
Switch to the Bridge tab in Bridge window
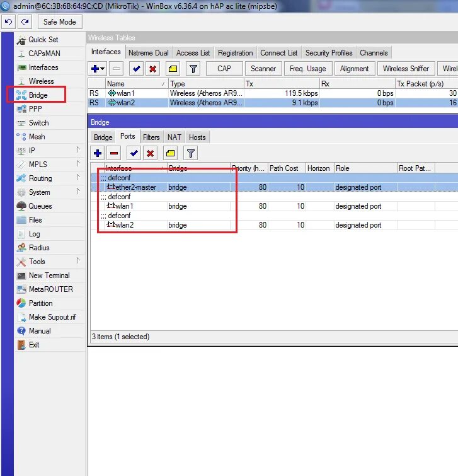(103, 137)
